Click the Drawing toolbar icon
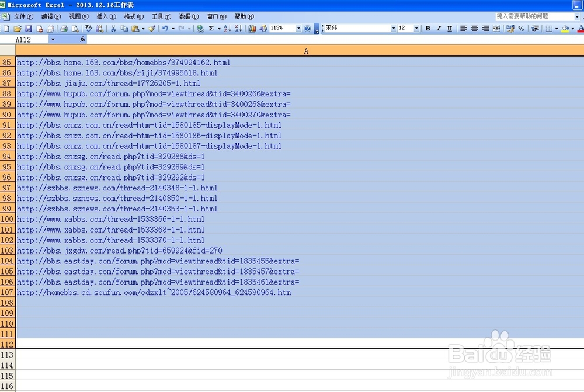The width and height of the screenshot is (584, 392). (x=263, y=28)
